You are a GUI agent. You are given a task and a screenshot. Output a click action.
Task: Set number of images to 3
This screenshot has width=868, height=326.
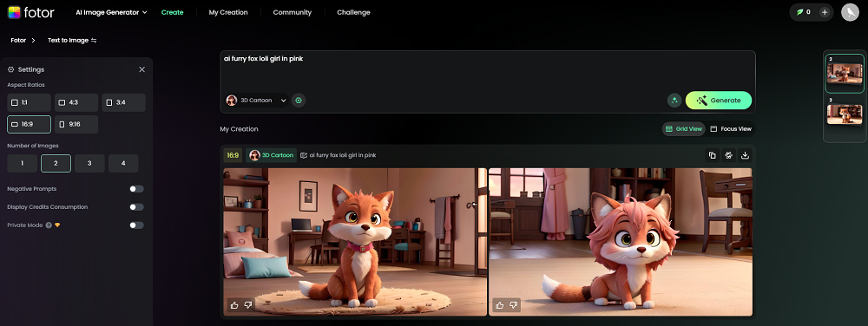89,164
